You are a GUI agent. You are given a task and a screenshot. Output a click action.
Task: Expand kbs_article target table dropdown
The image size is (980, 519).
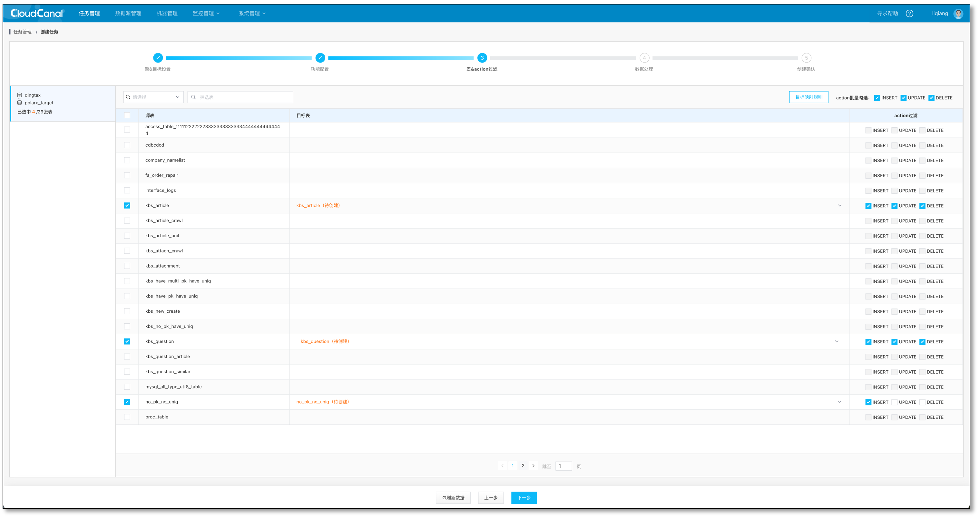(840, 205)
